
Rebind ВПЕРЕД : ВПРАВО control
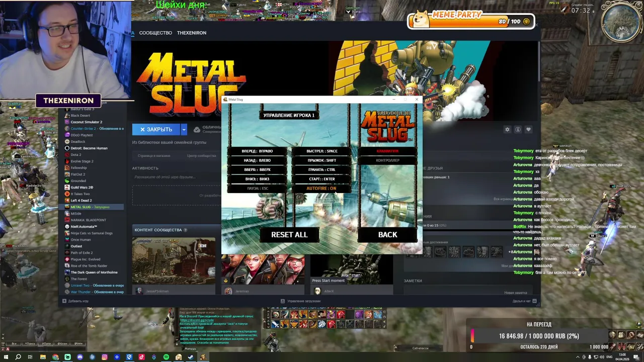(x=257, y=151)
